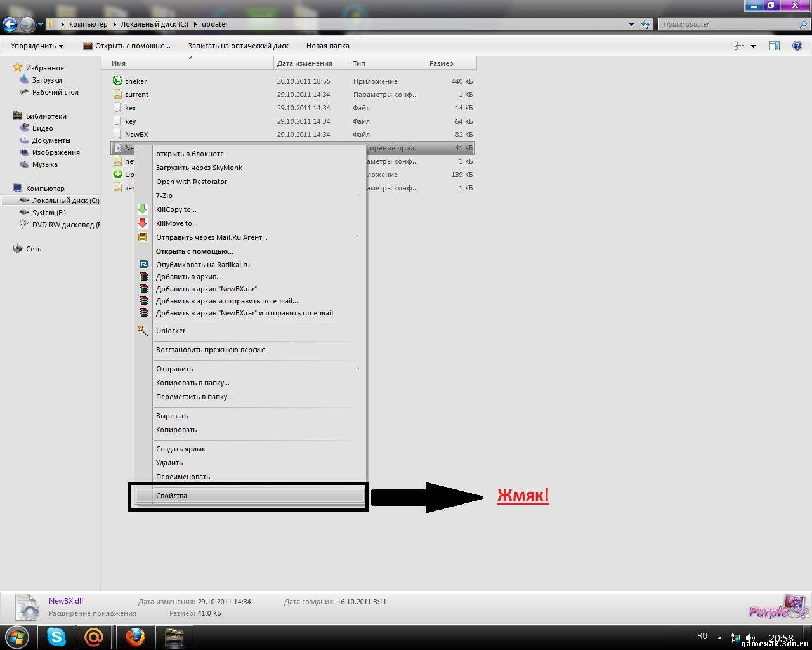The height and width of the screenshot is (650, 812).
Task: Toggle the preview pane button
Action: (x=775, y=46)
